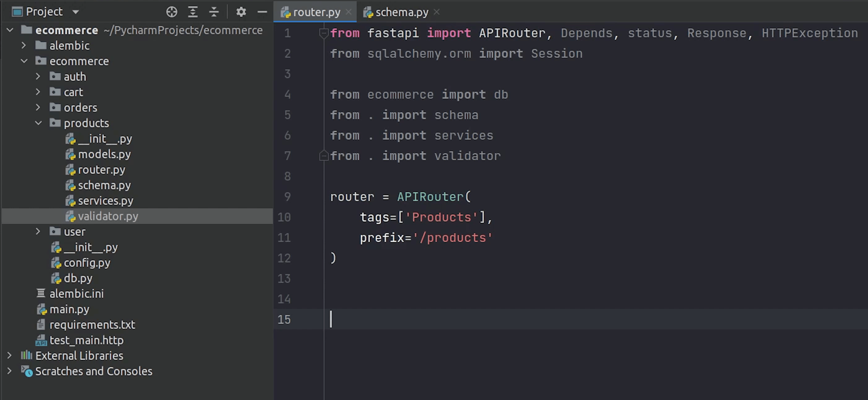Open the Project view dropdown
Viewport: 868px width, 400px height.
tap(75, 12)
